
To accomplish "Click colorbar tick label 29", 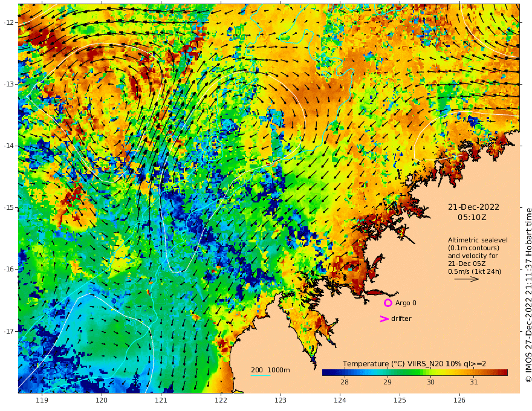I will pos(388,382).
